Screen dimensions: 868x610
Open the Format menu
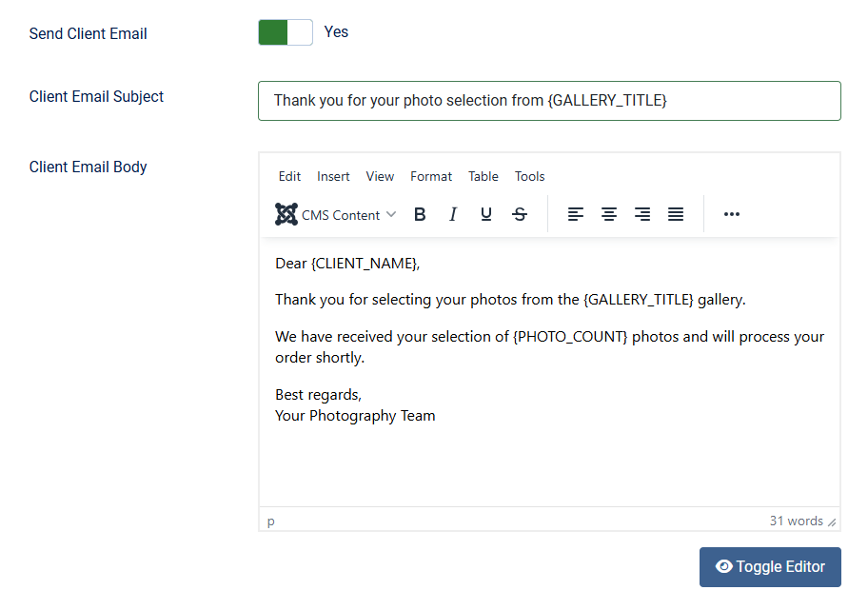(431, 176)
